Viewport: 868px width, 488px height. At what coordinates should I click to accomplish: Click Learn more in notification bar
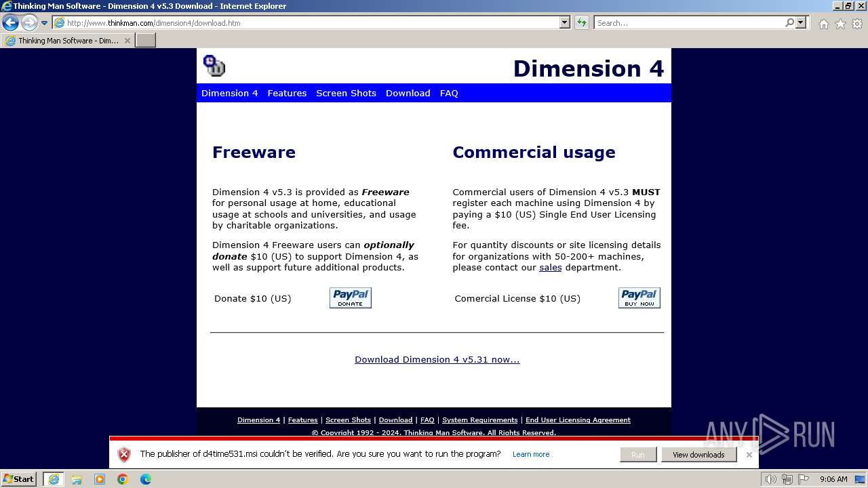[531, 454]
